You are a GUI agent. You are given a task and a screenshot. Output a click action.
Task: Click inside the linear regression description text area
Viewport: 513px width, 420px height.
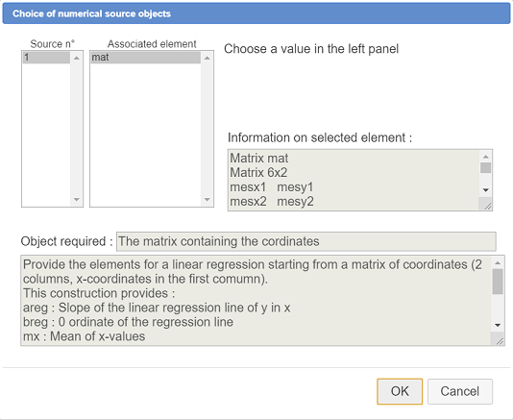256,300
